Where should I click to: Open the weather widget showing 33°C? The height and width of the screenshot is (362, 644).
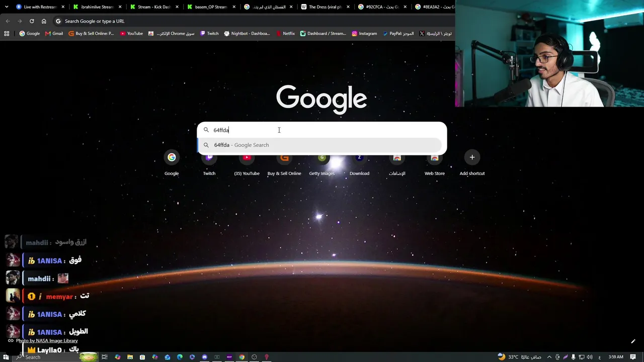[519, 357]
